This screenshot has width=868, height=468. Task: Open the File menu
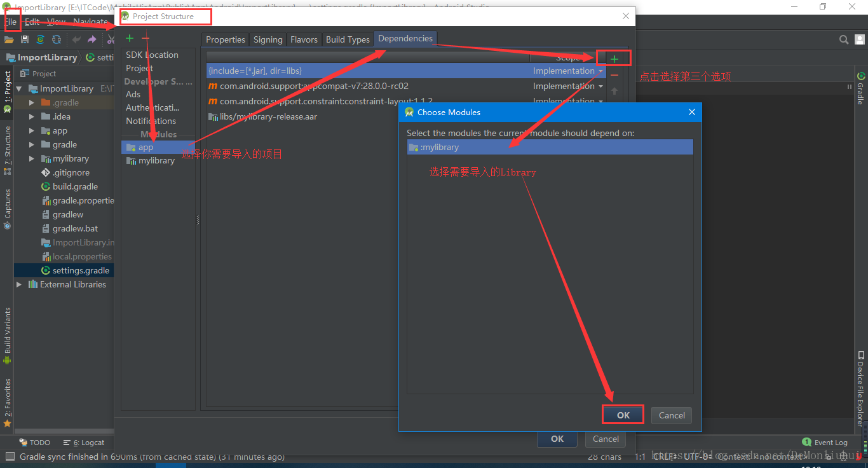(x=11, y=22)
